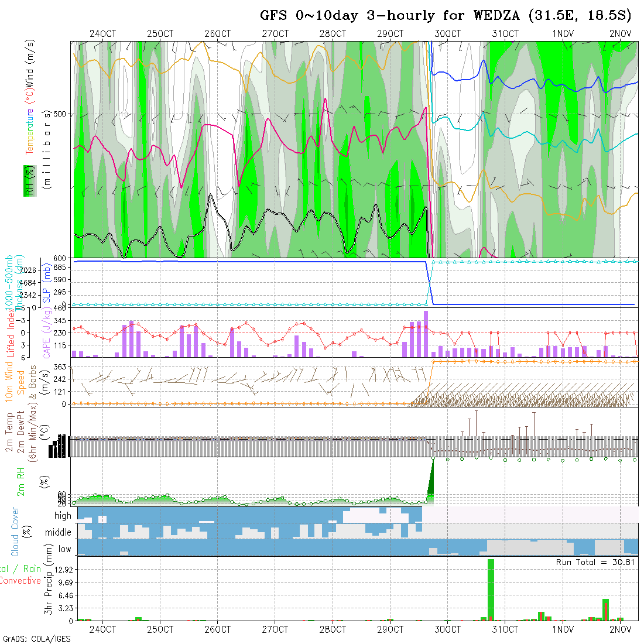644x644 pixels.
Task: Click the green 2m RH axis title
Action: 20,481
